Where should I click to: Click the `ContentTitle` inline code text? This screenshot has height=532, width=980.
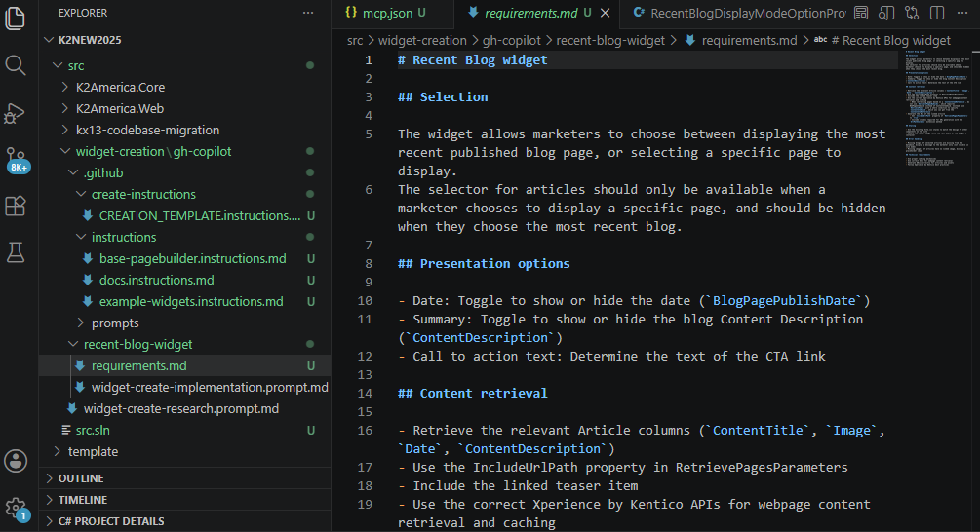pos(758,431)
